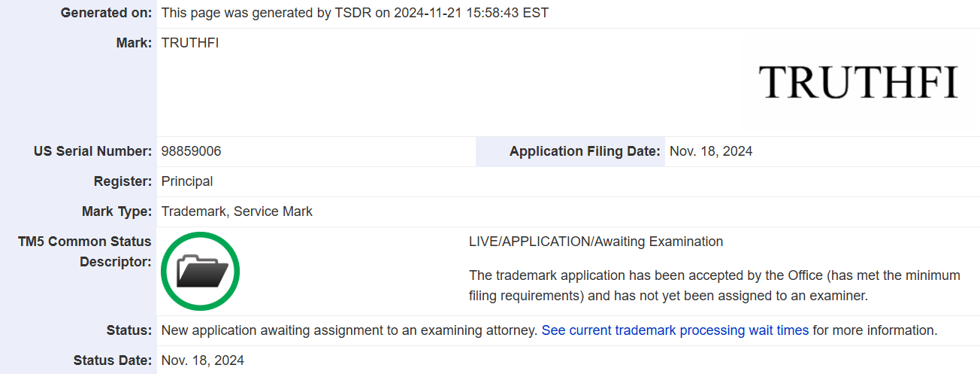980x374 pixels.
Task: Click the US Serial Number label
Action: (92, 151)
